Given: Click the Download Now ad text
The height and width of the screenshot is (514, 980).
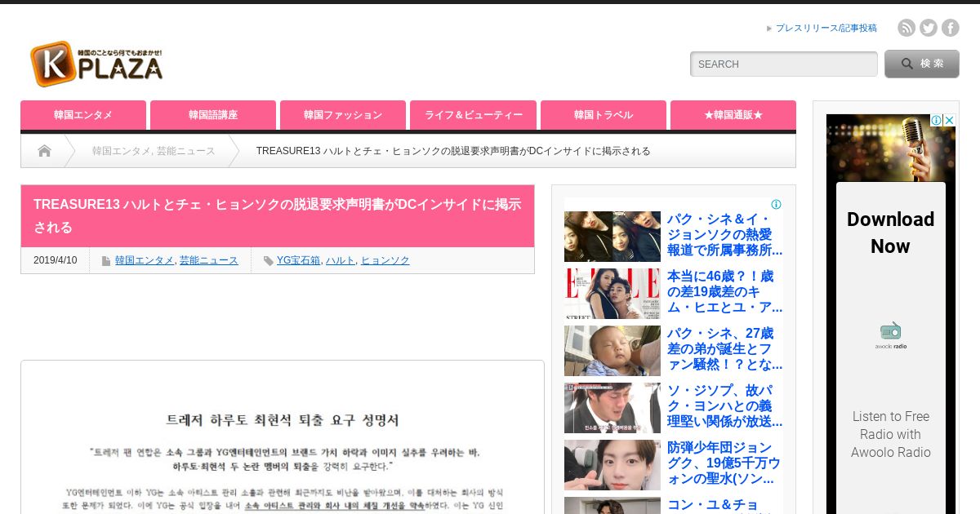Looking at the screenshot, I should pyautogui.click(x=890, y=233).
